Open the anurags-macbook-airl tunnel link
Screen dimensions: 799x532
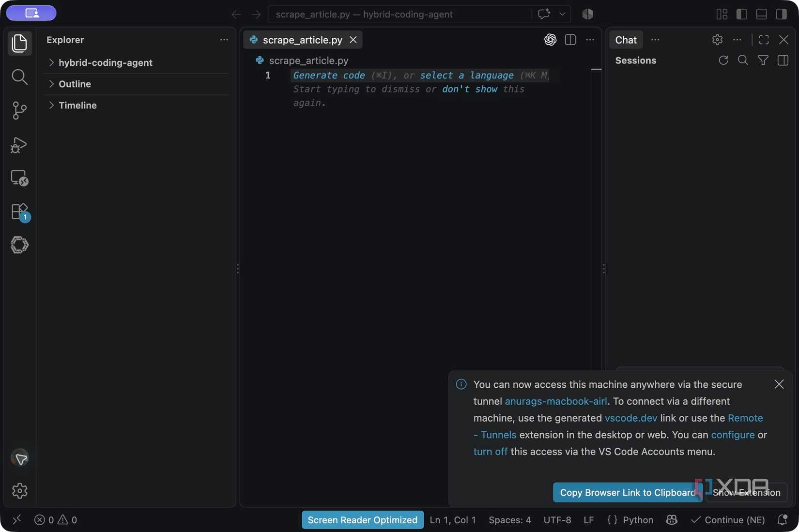(556, 401)
